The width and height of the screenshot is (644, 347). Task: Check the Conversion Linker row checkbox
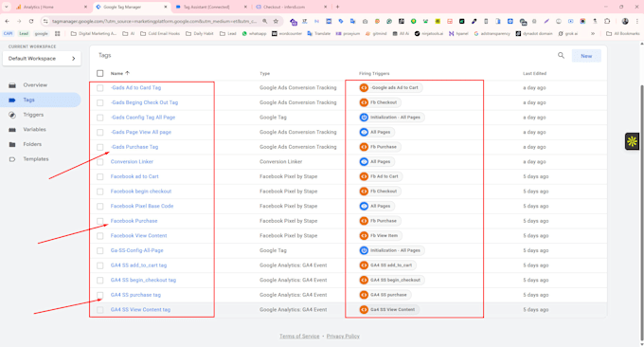coord(100,161)
